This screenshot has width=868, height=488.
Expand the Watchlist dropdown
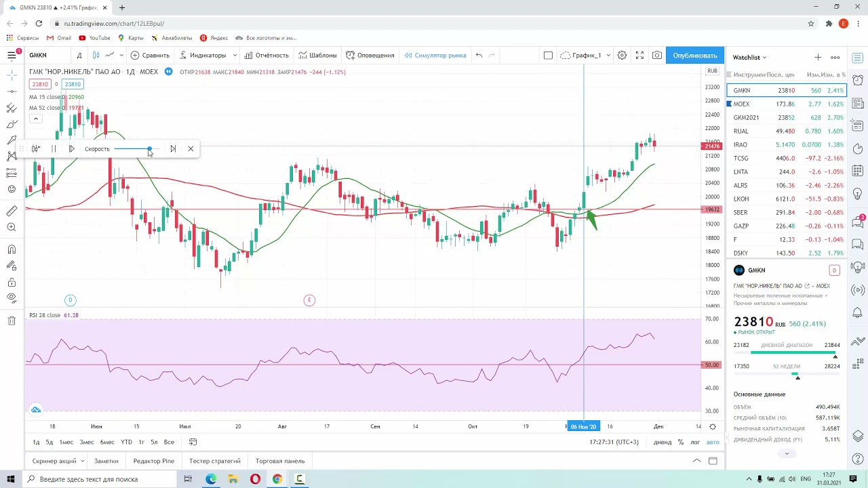[749, 58]
